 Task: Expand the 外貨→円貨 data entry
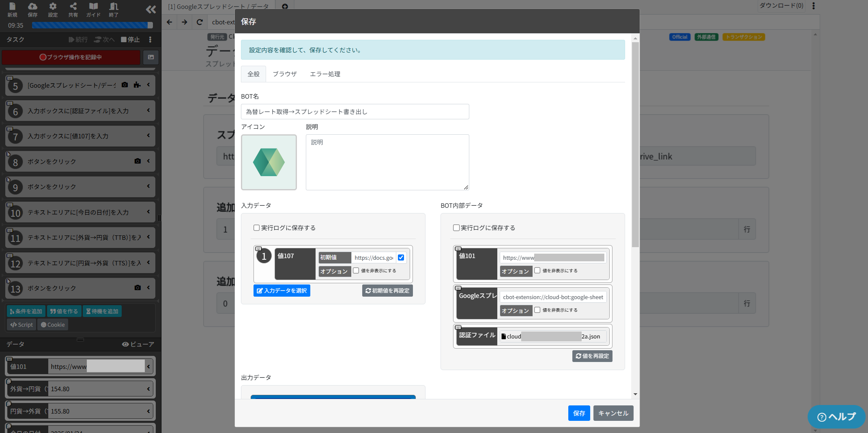tap(148, 388)
